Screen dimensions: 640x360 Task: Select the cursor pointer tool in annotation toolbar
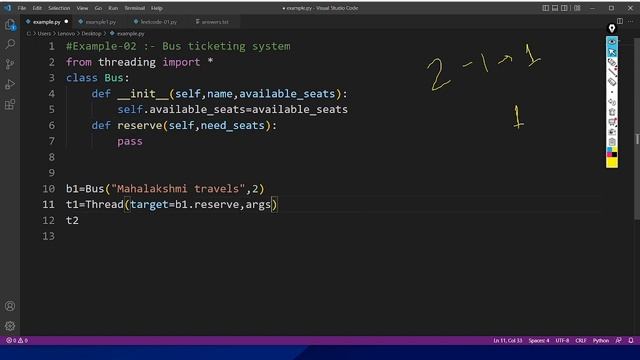tap(612, 52)
